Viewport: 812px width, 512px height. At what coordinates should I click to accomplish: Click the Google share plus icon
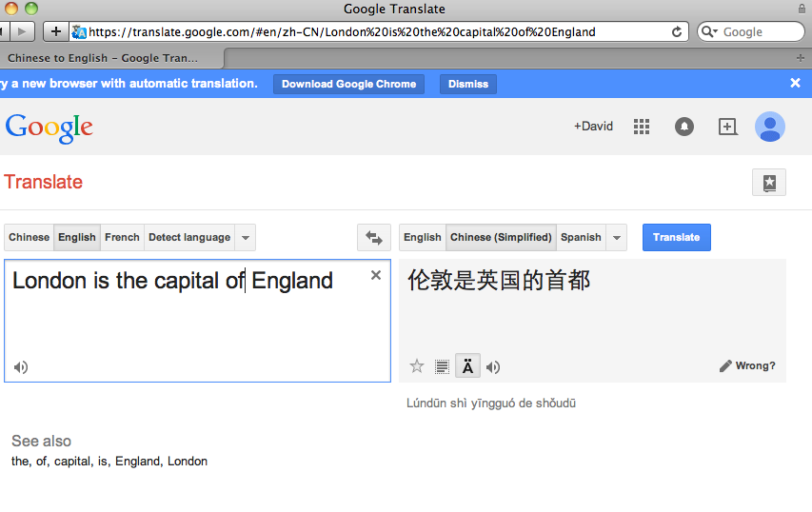click(x=727, y=127)
